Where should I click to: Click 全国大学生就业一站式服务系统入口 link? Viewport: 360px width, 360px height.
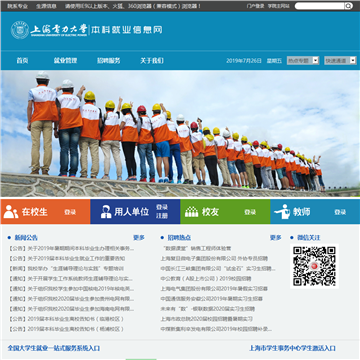[x=54, y=348]
